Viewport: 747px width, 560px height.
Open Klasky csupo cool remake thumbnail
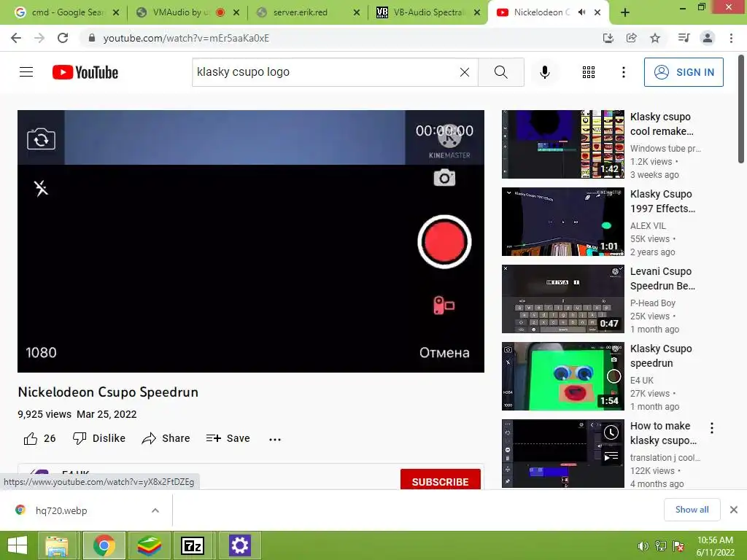click(562, 144)
